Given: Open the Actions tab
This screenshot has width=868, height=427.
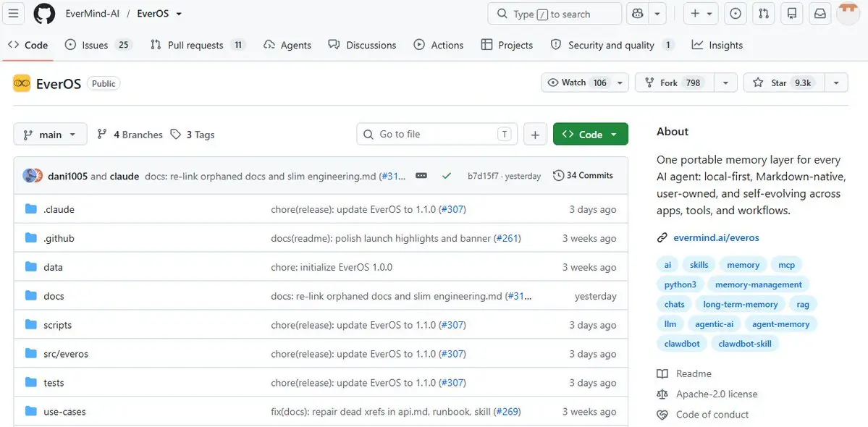Looking at the screenshot, I should click(x=439, y=46).
